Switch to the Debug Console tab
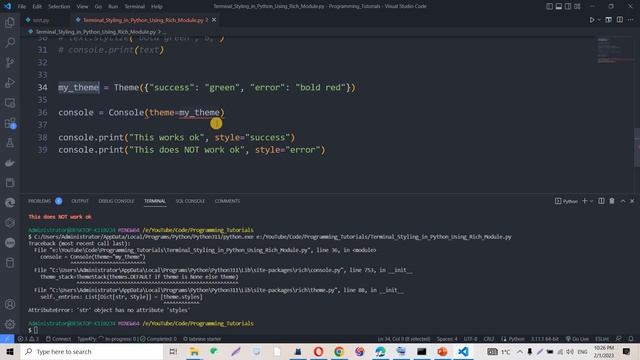Screen dimensions: 640x360 tap(116, 201)
